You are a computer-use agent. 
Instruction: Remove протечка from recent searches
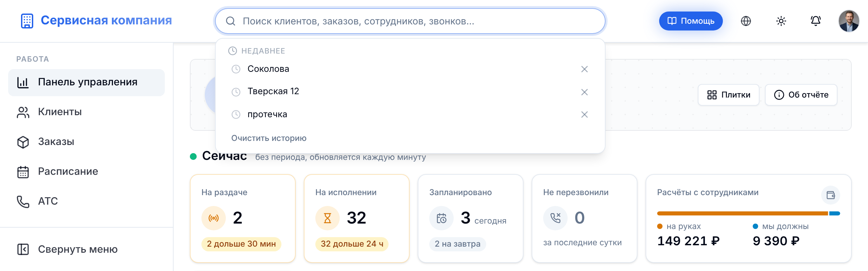pos(585,114)
